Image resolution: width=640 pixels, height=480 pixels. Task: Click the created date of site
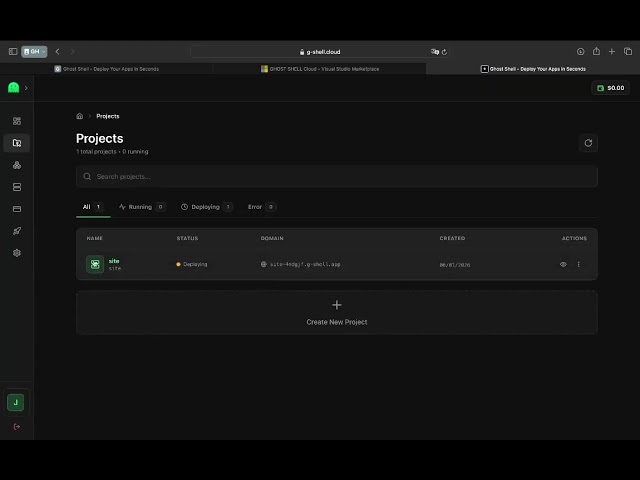(x=455, y=264)
